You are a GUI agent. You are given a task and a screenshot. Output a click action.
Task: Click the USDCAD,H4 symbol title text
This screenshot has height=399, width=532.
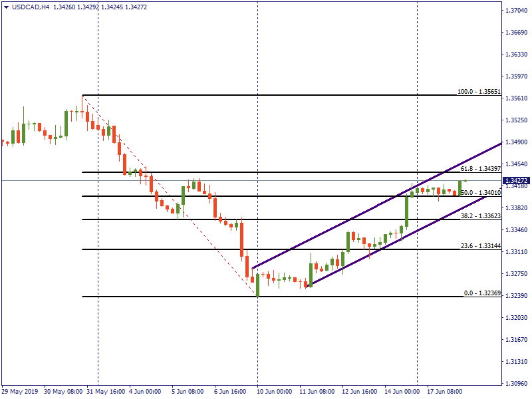(x=31, y=7)
